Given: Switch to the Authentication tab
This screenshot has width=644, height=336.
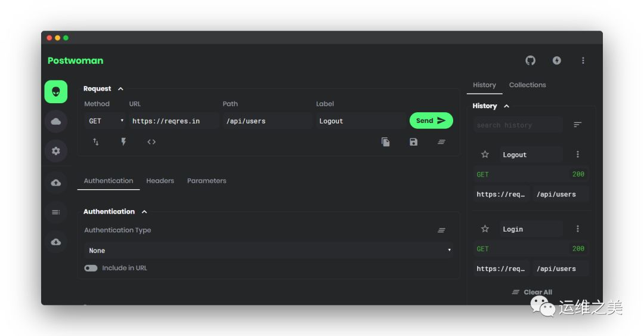Looking at the screenshot, I should [x=109, y=181].
